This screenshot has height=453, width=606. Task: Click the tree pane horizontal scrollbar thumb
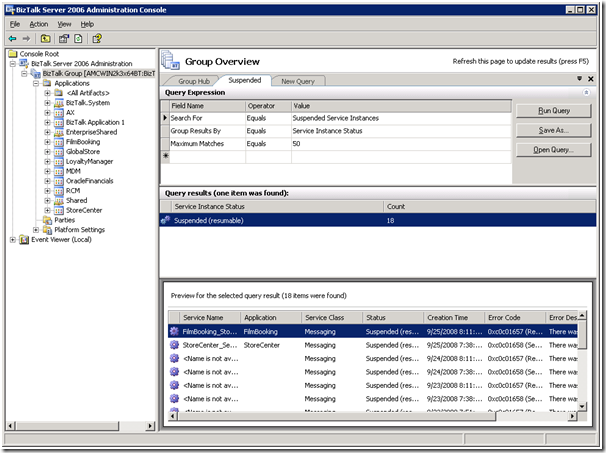pyautogui.click(x=67, y=426)
